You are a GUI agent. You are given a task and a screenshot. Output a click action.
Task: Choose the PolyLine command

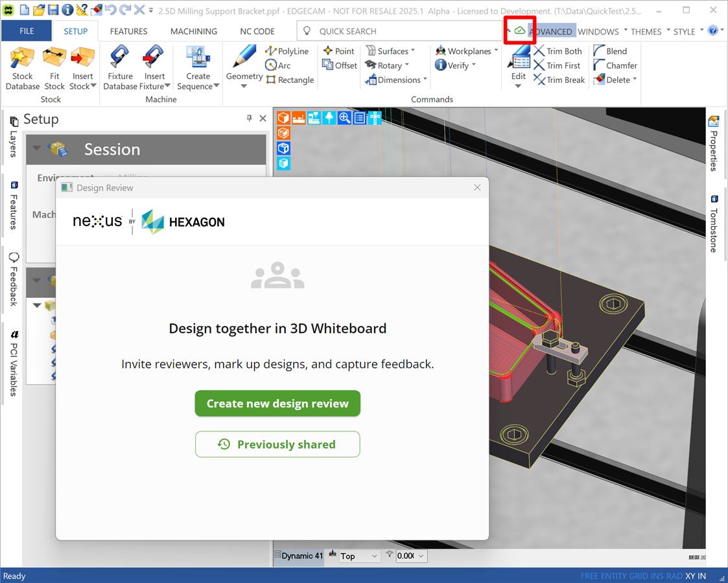287,51
